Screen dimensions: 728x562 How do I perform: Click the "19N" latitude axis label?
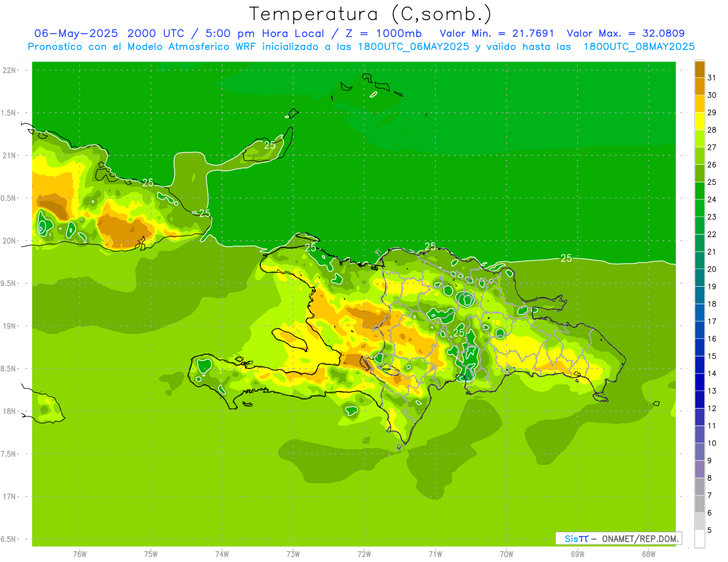(x=10, y=326)
